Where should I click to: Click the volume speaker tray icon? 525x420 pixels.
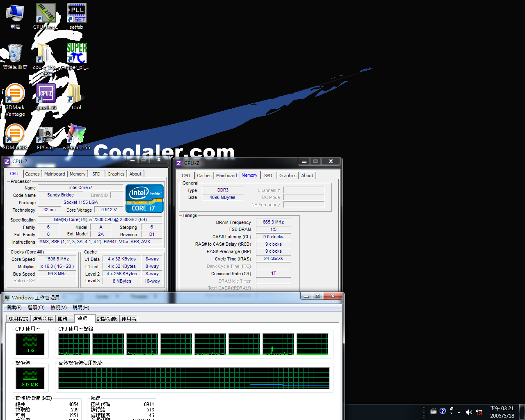click(469, 412)
